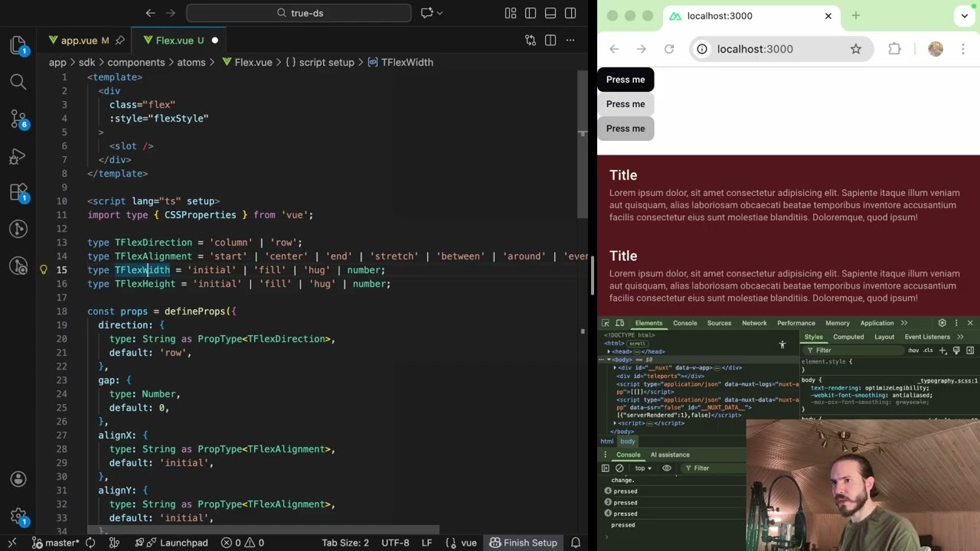Open the Chrome tab search dropdown
Viewport: 980px width, 551px height.
coord(965,16)
